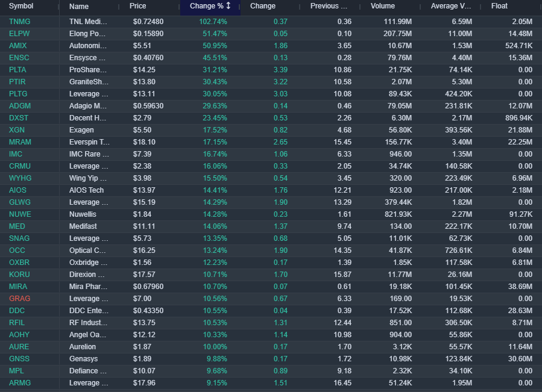Open the red GRAG ticker symbol

coord(20,299)
